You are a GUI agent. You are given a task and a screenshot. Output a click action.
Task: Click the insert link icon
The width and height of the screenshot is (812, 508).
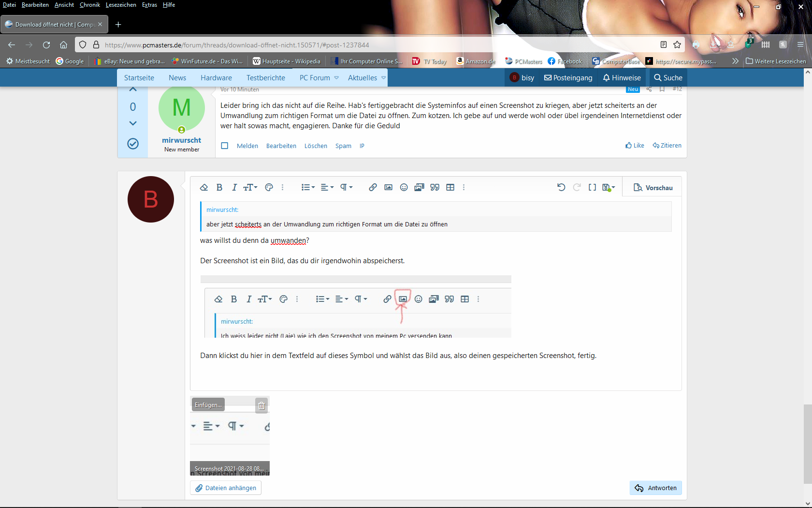[x=373, y=188]
